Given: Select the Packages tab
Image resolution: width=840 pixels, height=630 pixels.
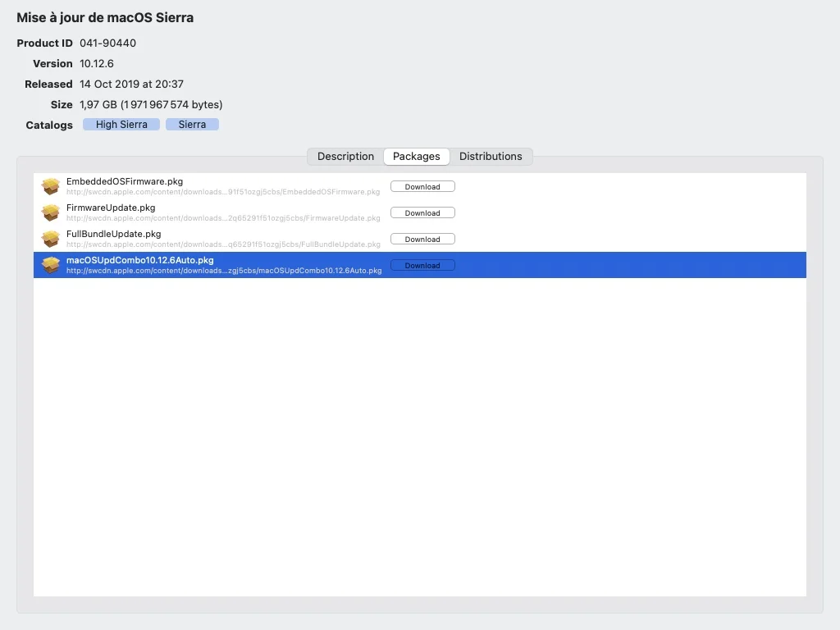Looking at the screenshot, I should click(x=416, y=157).
